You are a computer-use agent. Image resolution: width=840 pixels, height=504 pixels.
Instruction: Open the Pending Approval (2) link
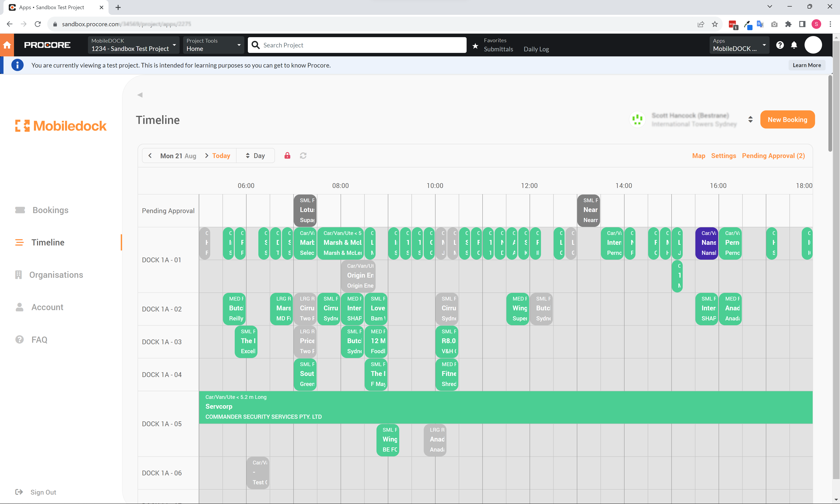click(773, 156)
